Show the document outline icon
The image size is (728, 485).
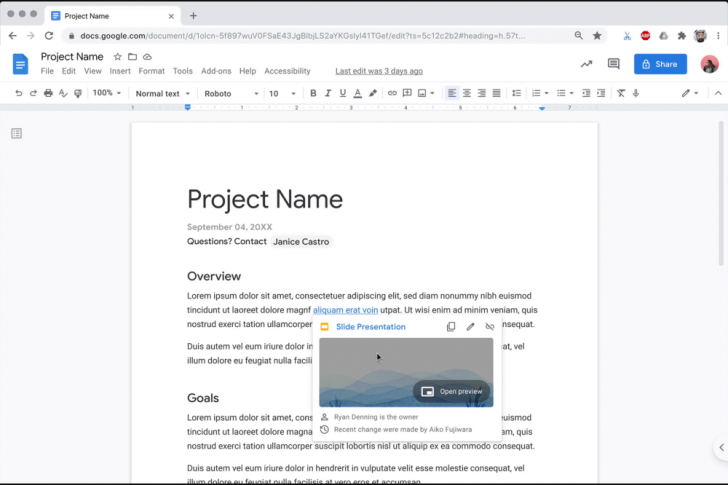coord(16,134)
